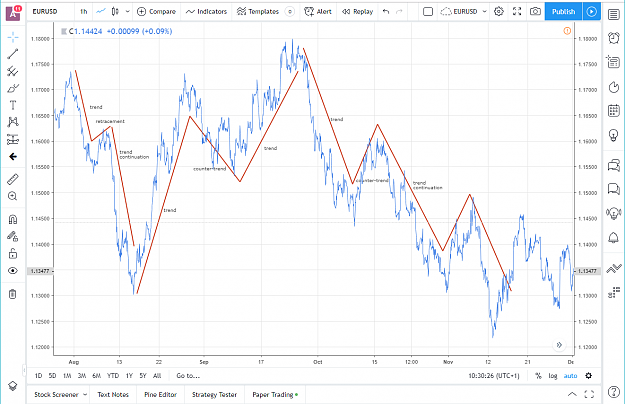Toggle the log scale option
625x404 pixels.
552,376
